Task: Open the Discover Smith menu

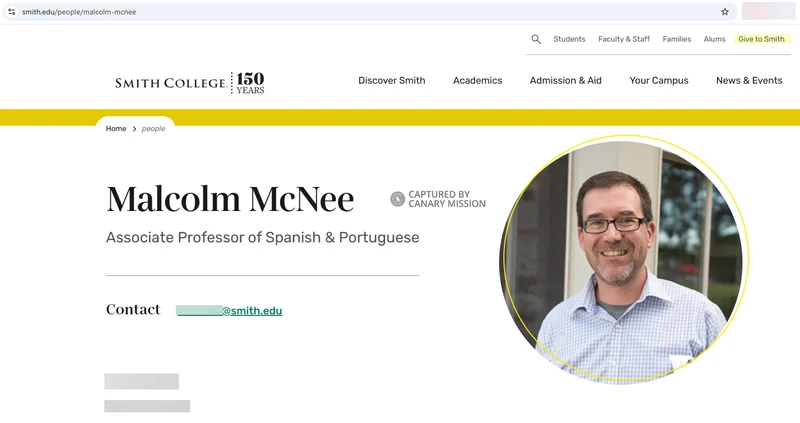Action: (x=392, y=81)
